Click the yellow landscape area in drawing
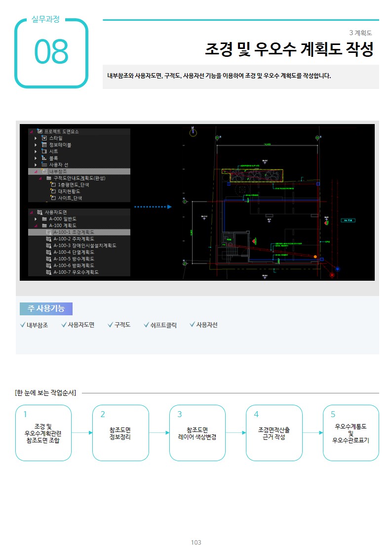The height and width of the screenshot is (555, 392). (252, 176)
